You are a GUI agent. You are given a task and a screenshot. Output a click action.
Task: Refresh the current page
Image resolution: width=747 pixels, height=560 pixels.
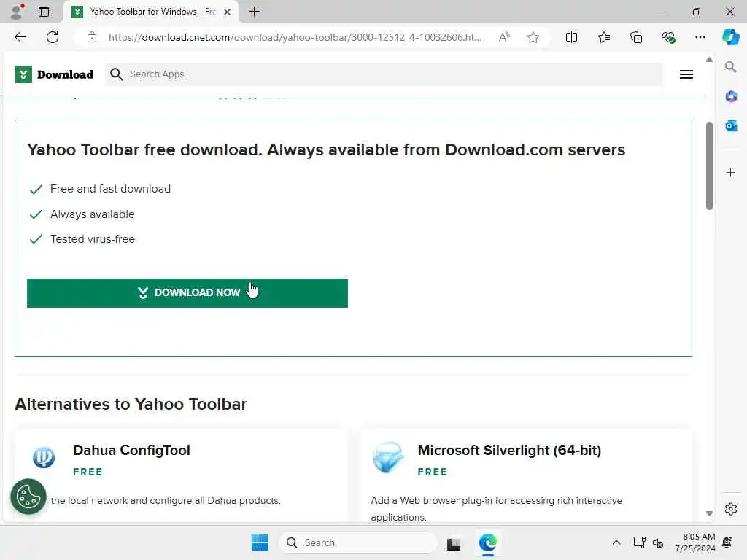(53, 37)
